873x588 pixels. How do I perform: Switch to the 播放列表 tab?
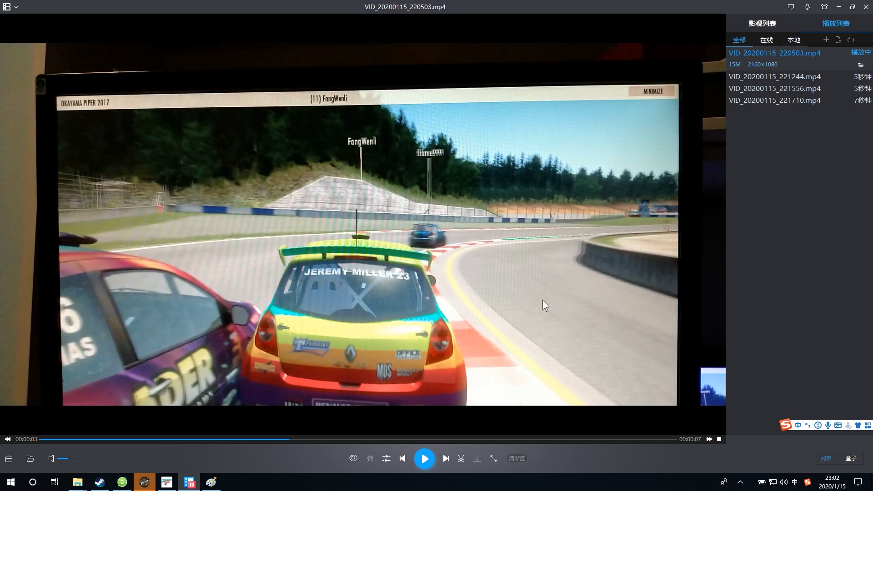[836, 23]
